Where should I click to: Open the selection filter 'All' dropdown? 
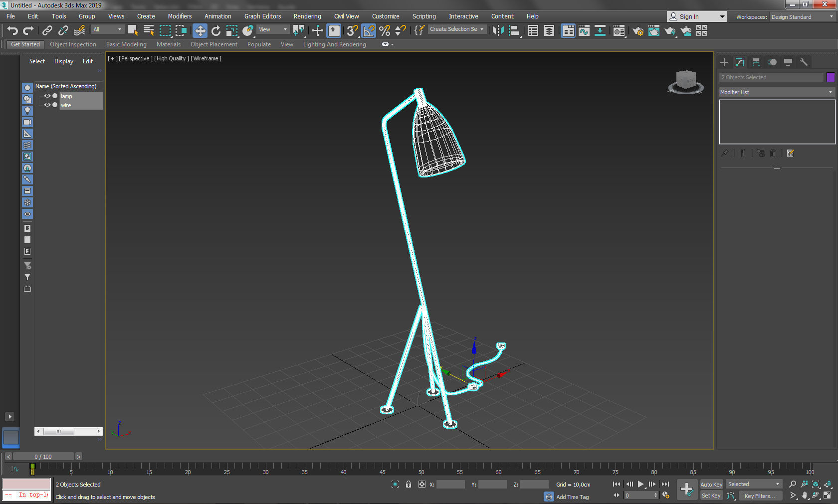tap(107, 29)
